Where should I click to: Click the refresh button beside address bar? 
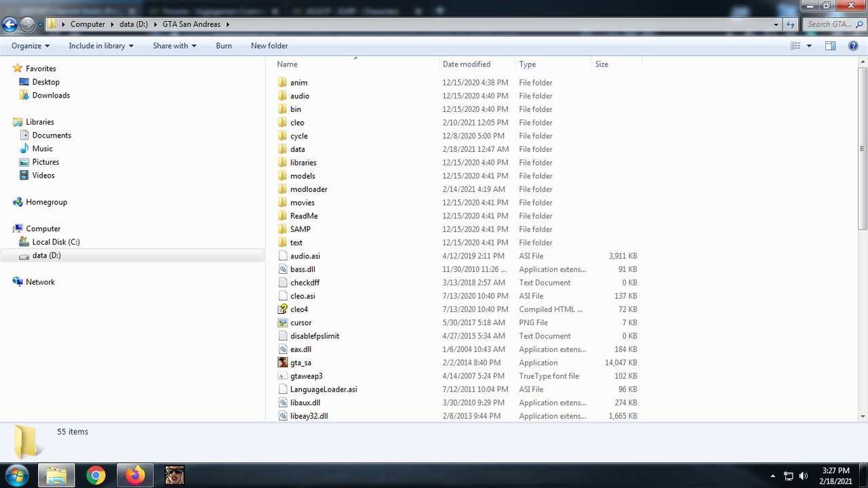pyautogui.click(x=790, y=24)
